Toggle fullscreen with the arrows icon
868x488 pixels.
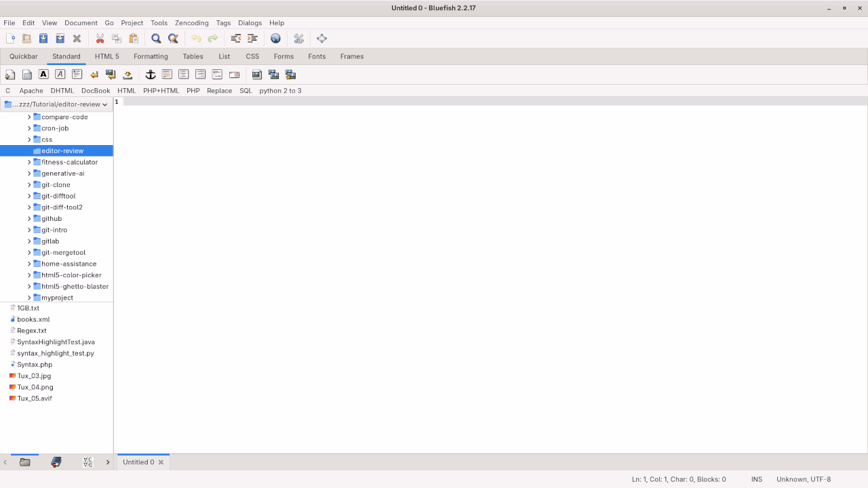(321, 39)
